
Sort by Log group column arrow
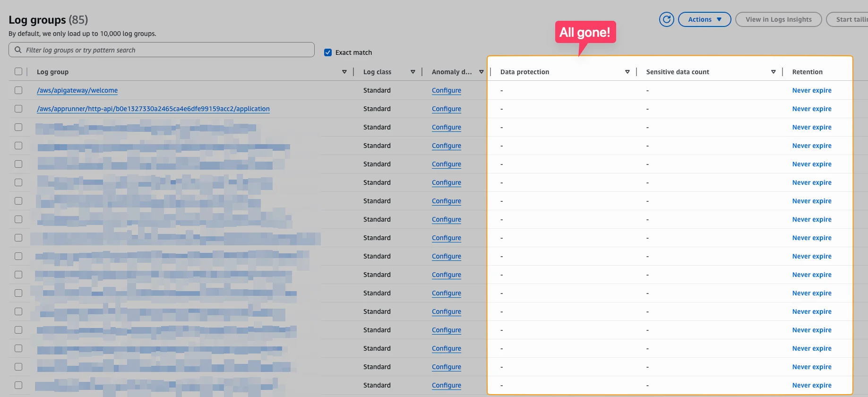(344, 72)
